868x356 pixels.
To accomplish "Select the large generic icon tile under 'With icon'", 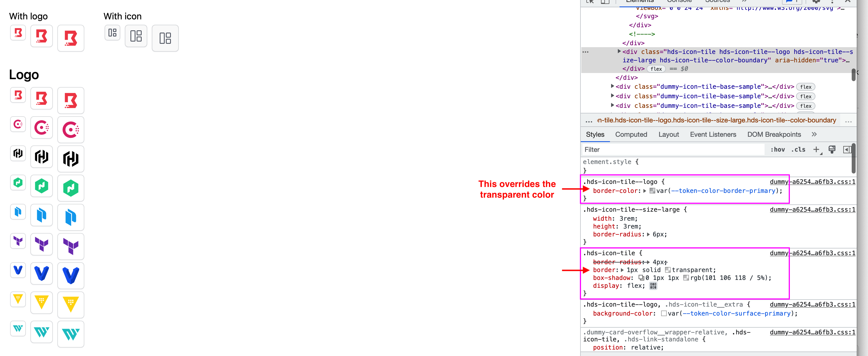I will (x=165, y=38).
